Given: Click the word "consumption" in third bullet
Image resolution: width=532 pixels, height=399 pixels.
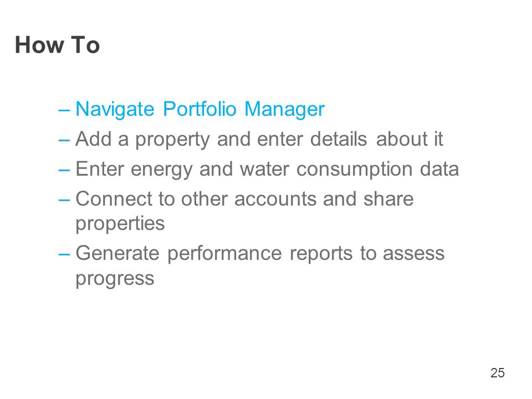Looking at the screenshot, I should 354,170.
